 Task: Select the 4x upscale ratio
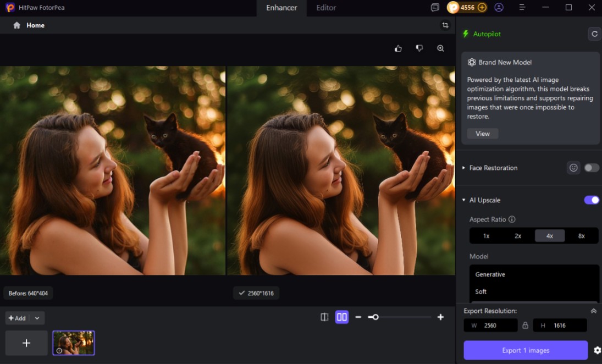550,236
